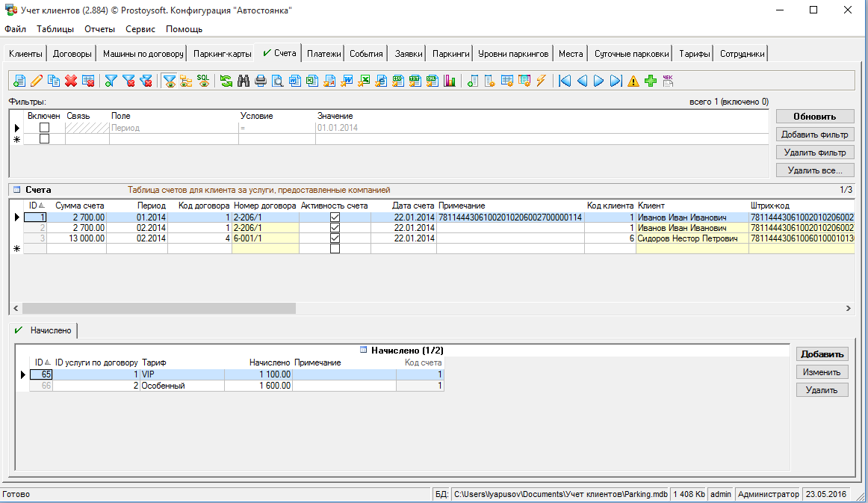The width and height of the screenshot is (868, 503).
Task: Enable the Период filter checkbox
Action: [44, 128]
